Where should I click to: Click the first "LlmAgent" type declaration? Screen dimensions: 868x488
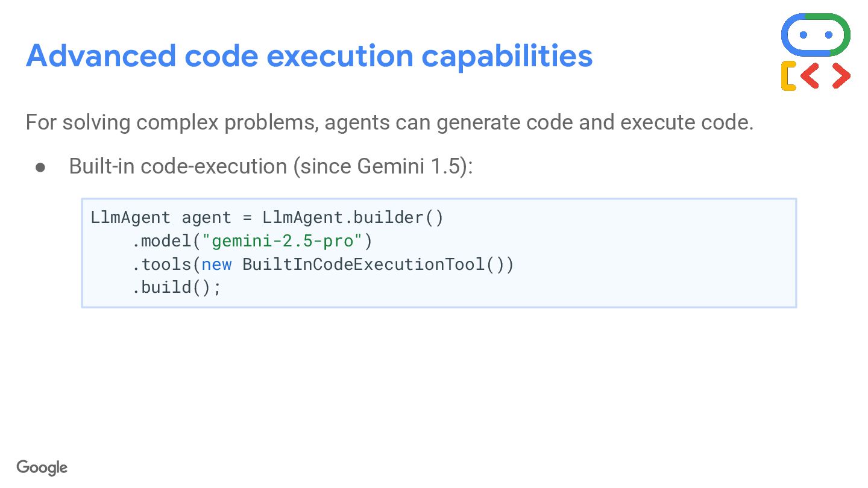tap(130, 217)
